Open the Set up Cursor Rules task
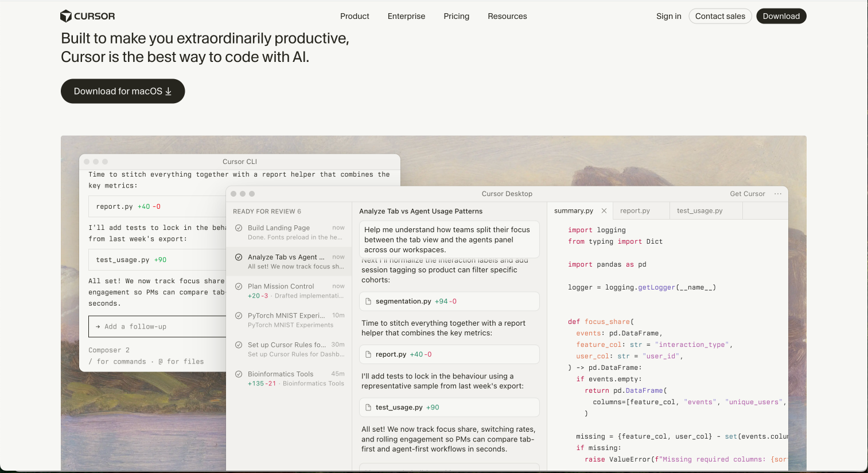Image resolution: width=868 pixels, height=473 pixels. click(x=289, y=349)
